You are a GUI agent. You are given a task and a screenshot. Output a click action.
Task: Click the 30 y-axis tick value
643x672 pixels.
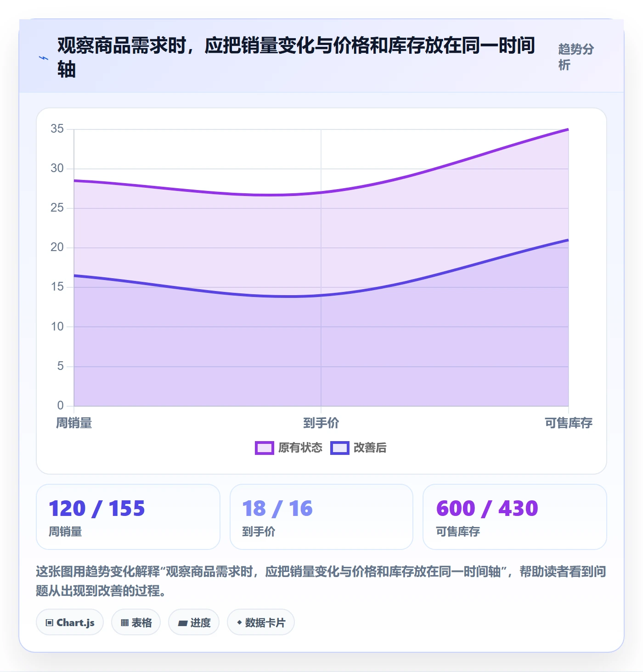(57, 168)
